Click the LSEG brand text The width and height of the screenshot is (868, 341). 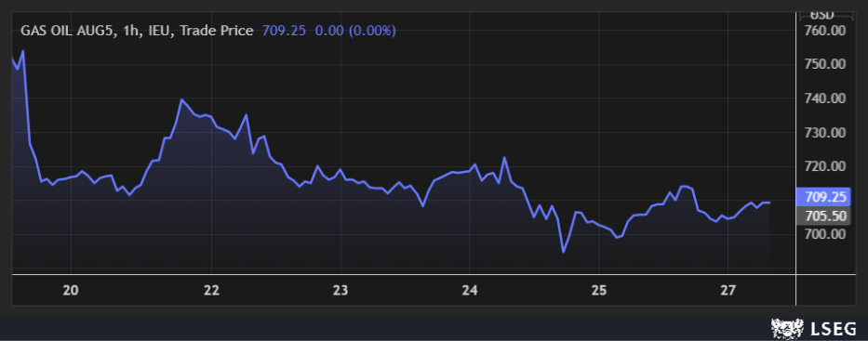pos(834,330)
